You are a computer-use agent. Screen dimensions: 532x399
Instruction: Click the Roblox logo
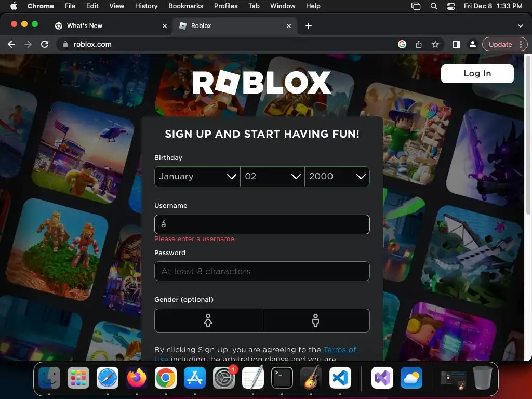262,83
